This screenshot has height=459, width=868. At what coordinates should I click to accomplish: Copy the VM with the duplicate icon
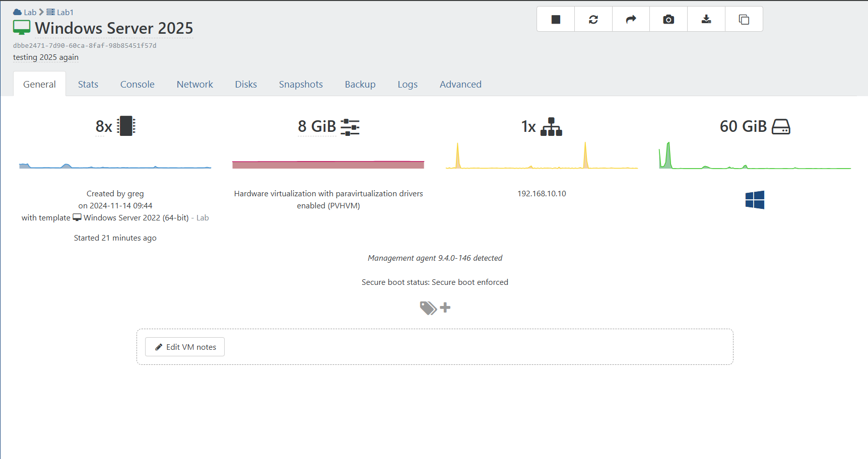(x=744, y=19)
